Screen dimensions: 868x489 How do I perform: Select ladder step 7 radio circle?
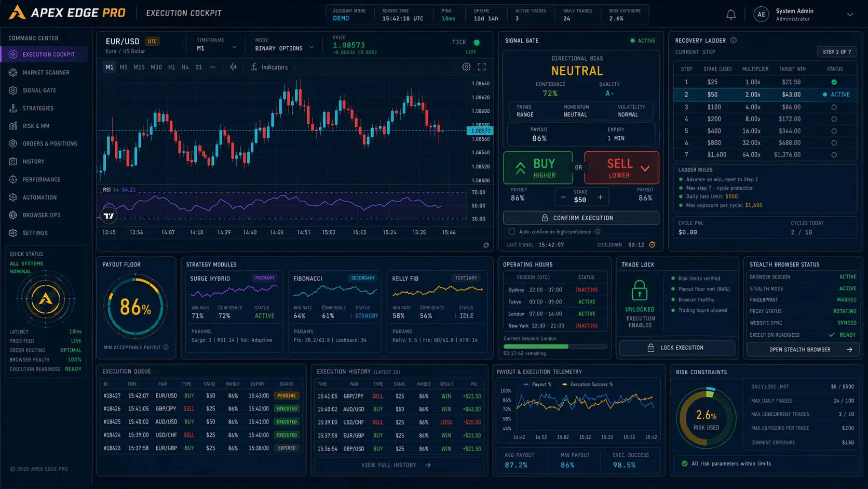834,155
